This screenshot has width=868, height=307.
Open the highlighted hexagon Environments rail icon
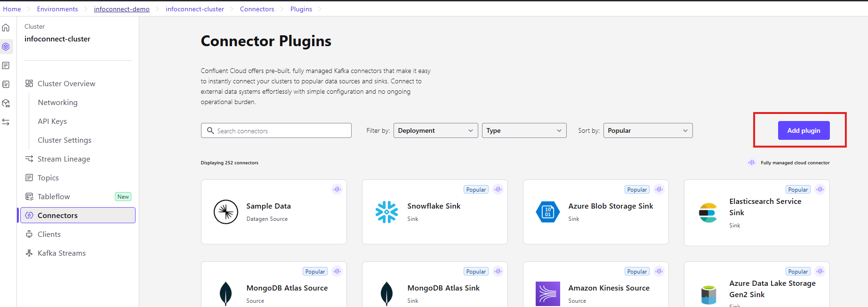[6, 47]
